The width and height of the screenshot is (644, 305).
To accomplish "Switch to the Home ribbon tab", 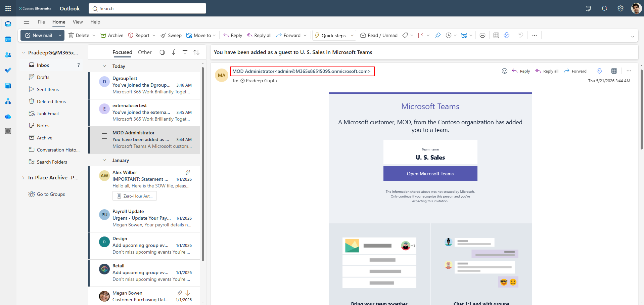I will (59, 22).
